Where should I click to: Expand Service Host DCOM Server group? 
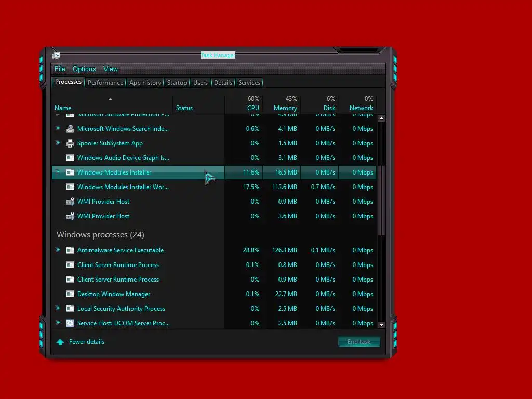[x=58, y=323]
